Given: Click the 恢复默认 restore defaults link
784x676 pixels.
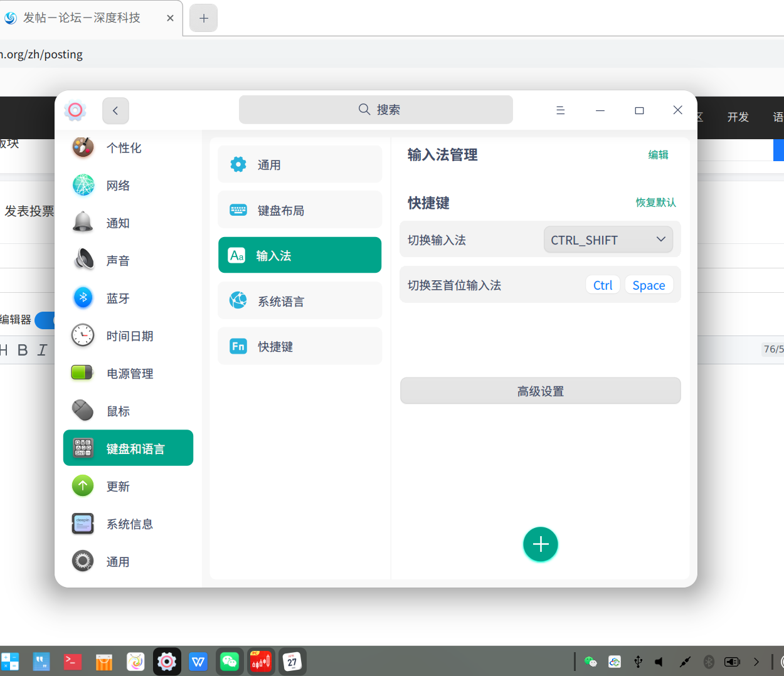Looking at the screenshot, I should pyautogui.click(x=655, y=203).
